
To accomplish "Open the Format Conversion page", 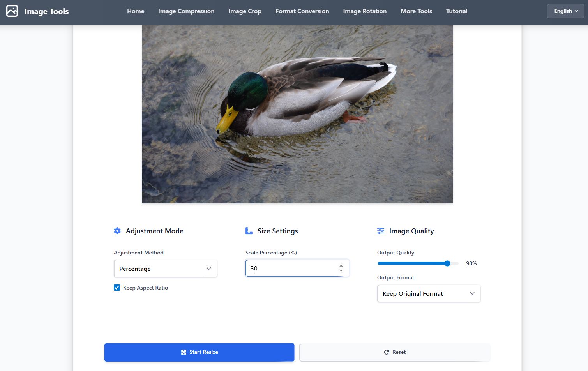I will 302,11.
